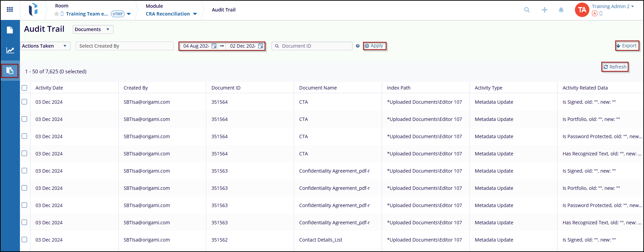Open the Training Admin 2 user menu
This screenshot has height=252, width=644.
612,6
